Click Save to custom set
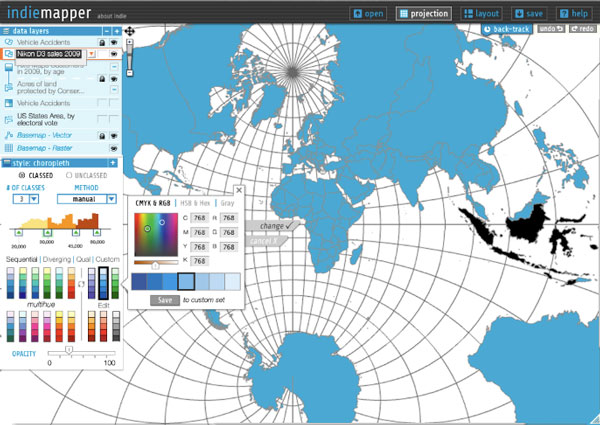The height and width of the screenshot is (425, 600). click(165, 300)
